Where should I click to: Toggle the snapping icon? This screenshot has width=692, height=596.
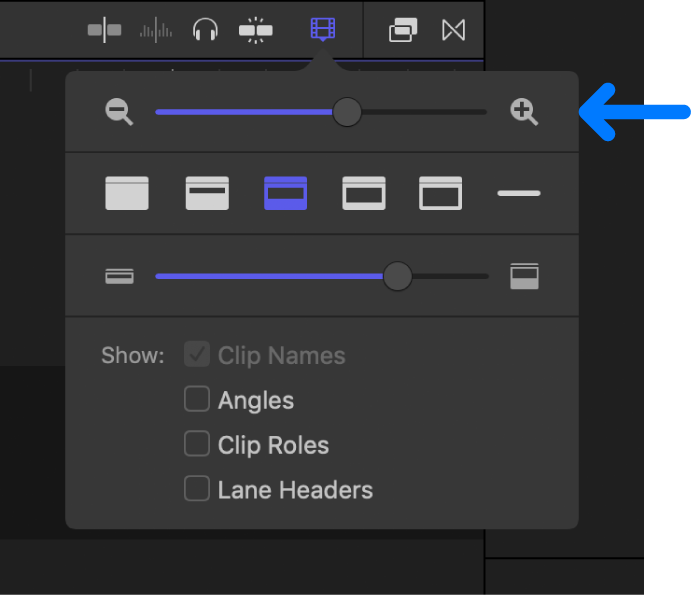tap(256, 30)
